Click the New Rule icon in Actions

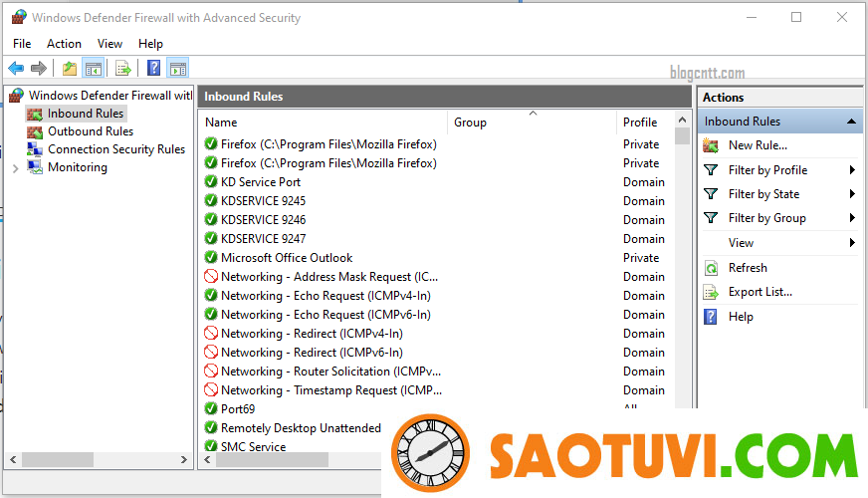click(x=711, y=145)
